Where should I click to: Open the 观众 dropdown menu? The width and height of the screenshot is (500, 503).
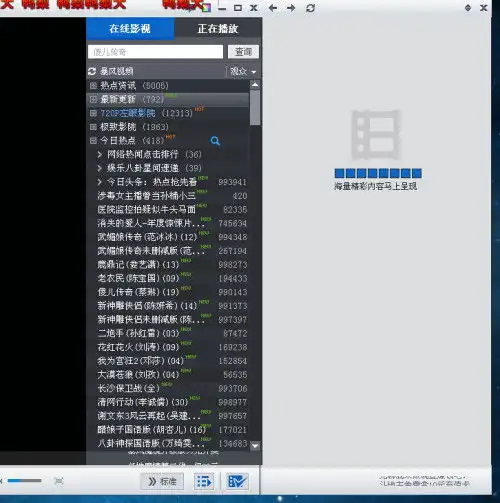click(x=243, y=71)
